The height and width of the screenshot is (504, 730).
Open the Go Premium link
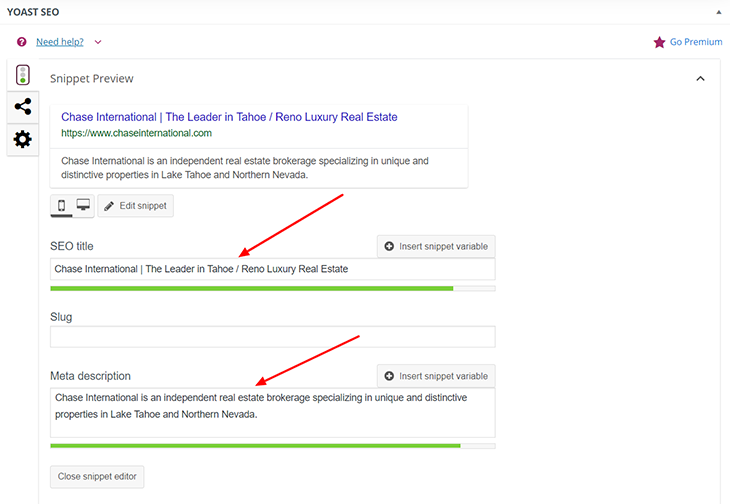(696, 42)
